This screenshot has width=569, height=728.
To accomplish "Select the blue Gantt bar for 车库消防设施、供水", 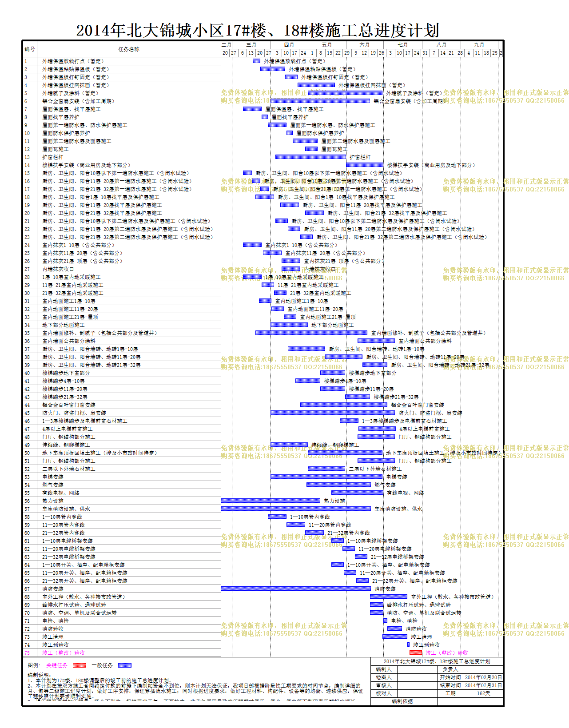I will click(x=296, y=509).
